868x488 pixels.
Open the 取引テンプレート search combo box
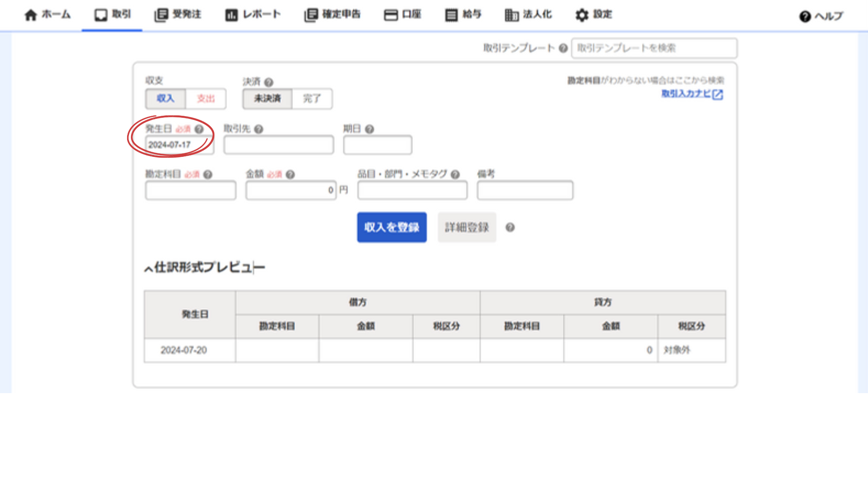click(x=654, y=48)
